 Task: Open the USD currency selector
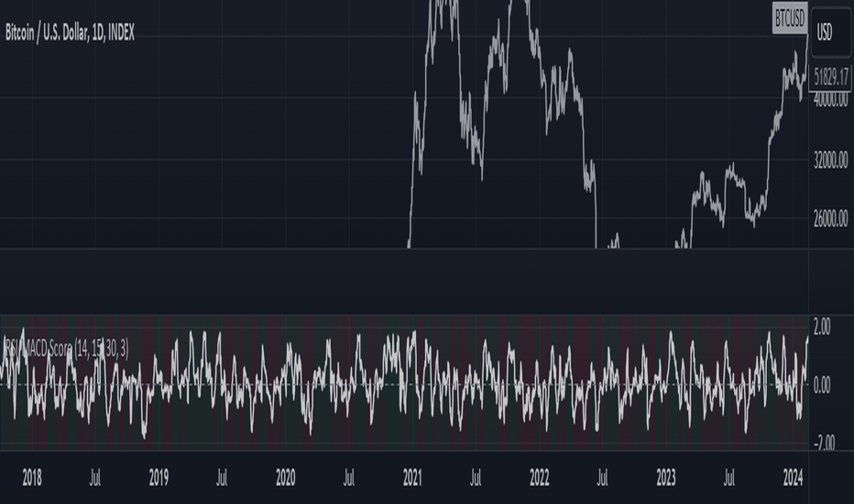[830, 33]
